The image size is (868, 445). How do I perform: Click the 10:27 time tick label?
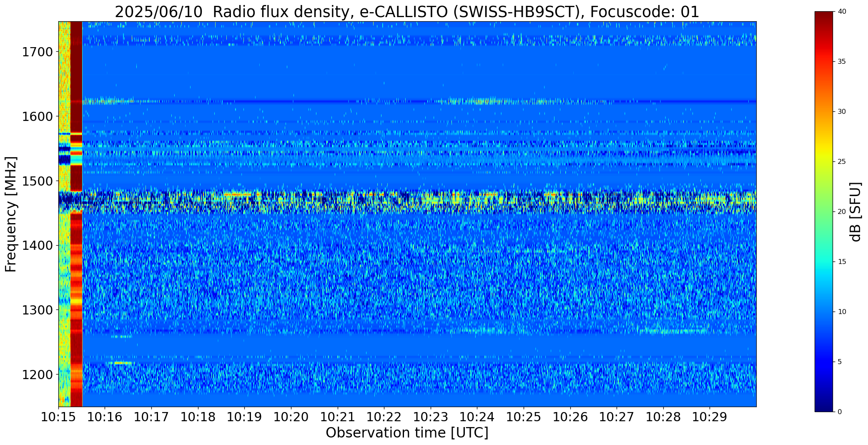617,417
